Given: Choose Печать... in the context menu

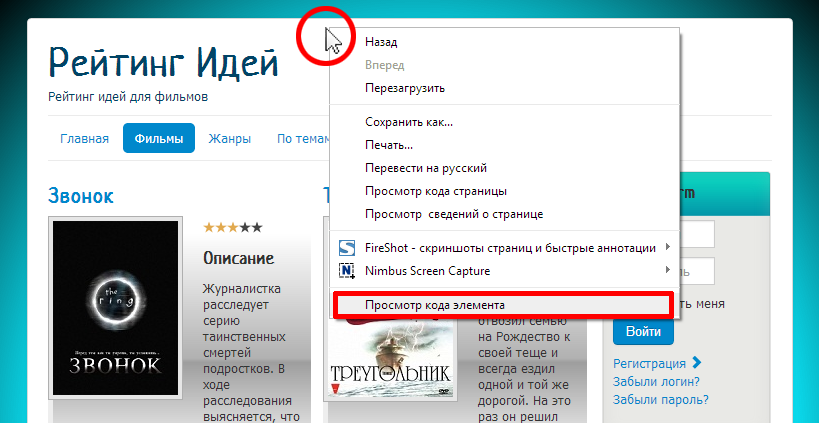Looking at the screenshot, I should [389, 145].
